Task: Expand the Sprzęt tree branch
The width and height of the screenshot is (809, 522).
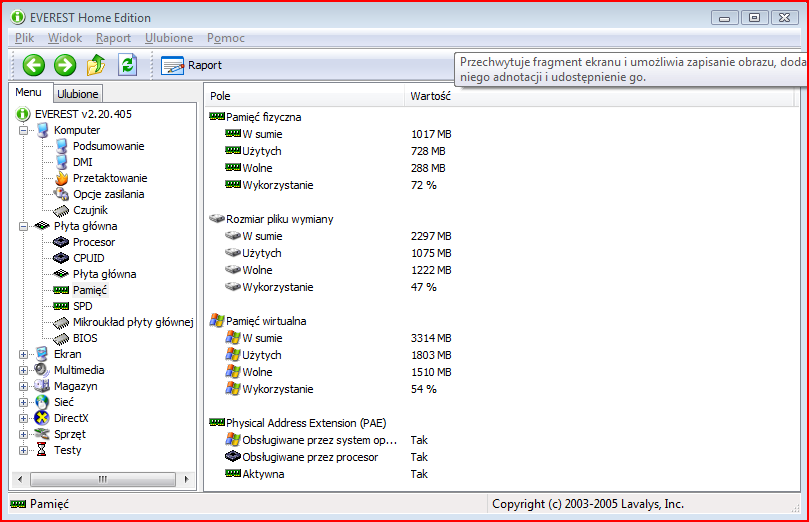Action: click(23, 434)
